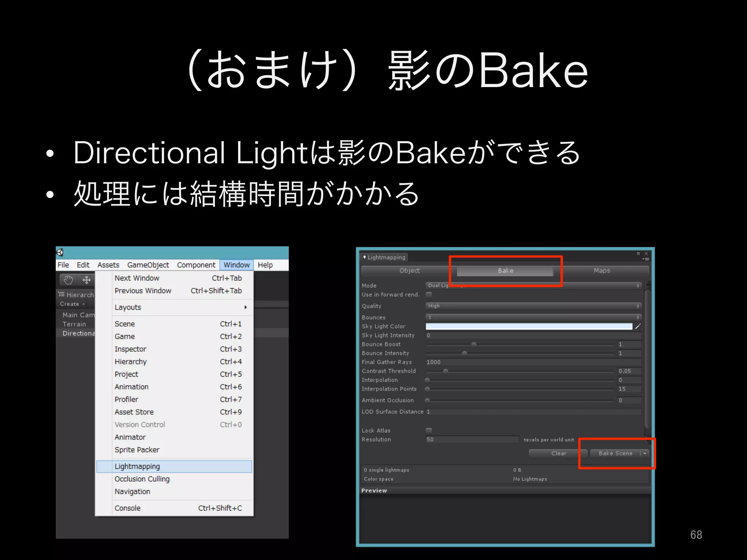Choose Project menu item
The width and height of the screenshot is (747, 560).
[174, 374]
